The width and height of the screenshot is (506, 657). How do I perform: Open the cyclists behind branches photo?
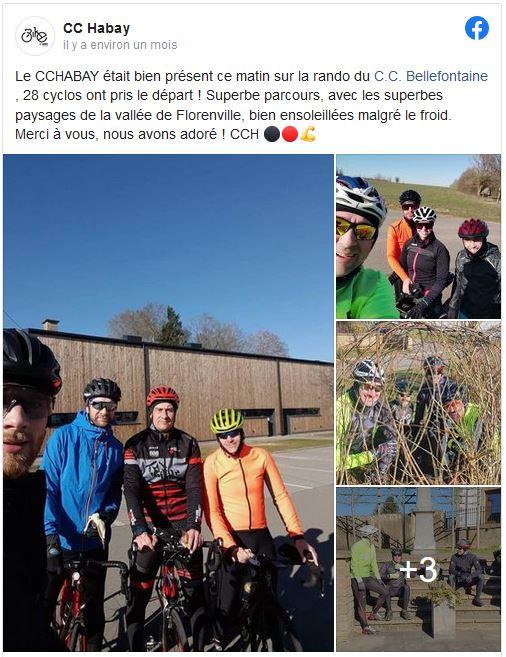click(418, 403)
